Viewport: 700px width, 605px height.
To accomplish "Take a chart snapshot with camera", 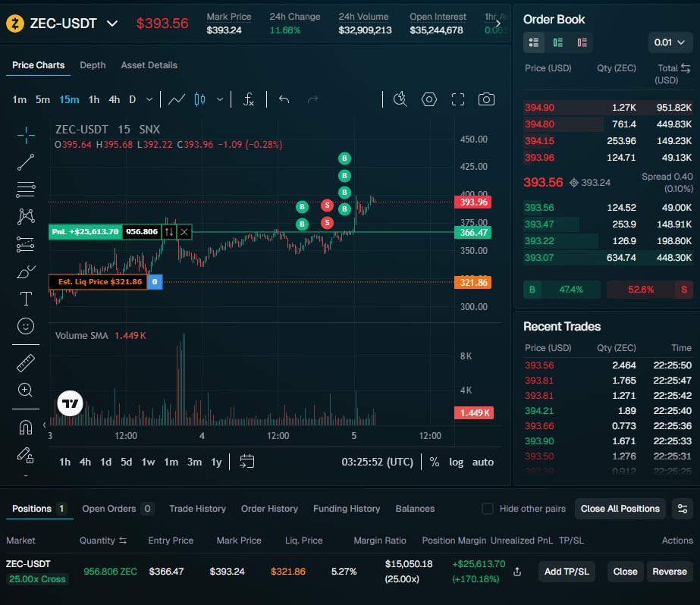I will click(486, 99).
